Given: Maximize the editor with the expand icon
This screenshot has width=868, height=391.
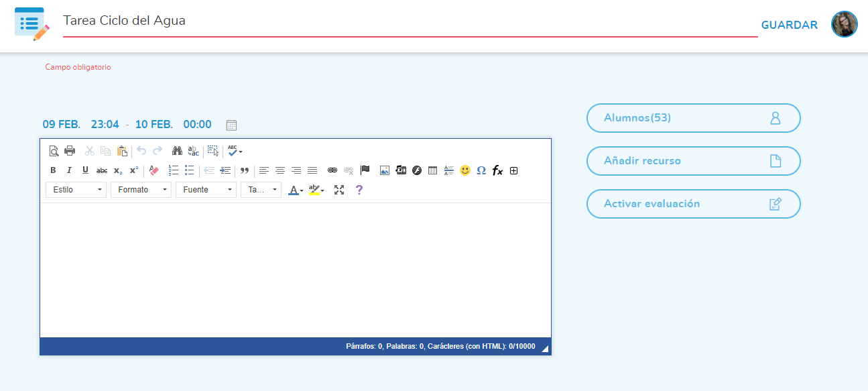Looking at the screenshot, I should point(339,190).
